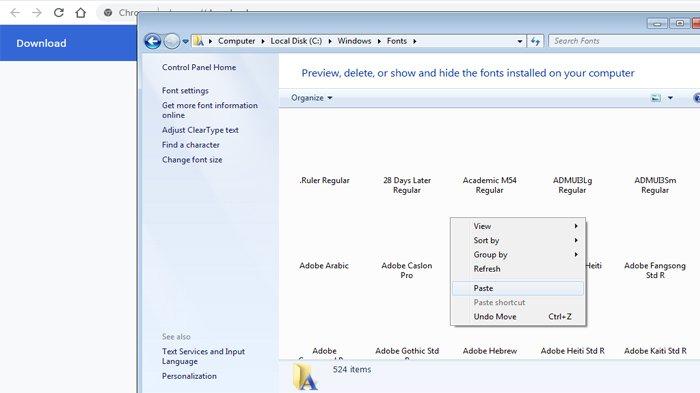
Task: Select the Adobe Fangsong Std R font
Action: point(655,270)
